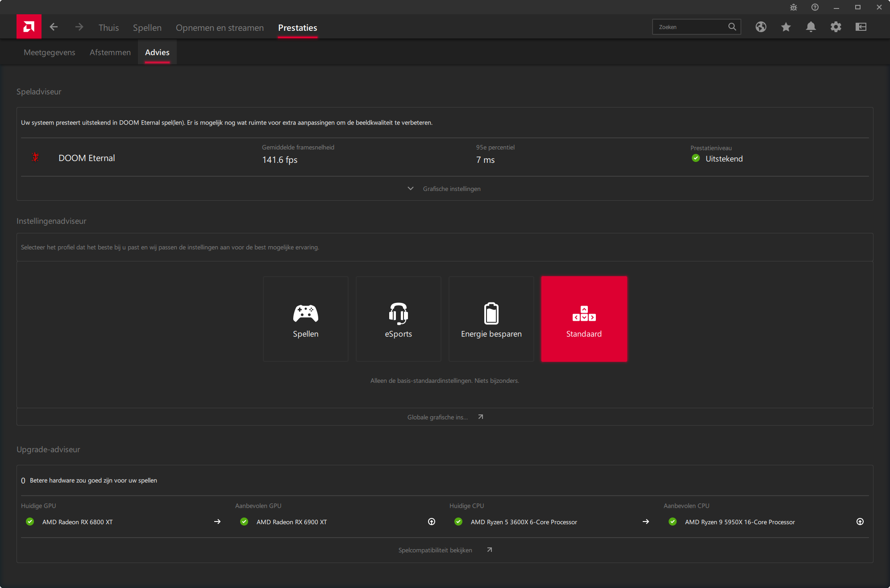Viewport: 890px width, 588px height.
Task: Click the upgrade icon next to RX 6900 XT
Action: [432, 522]
